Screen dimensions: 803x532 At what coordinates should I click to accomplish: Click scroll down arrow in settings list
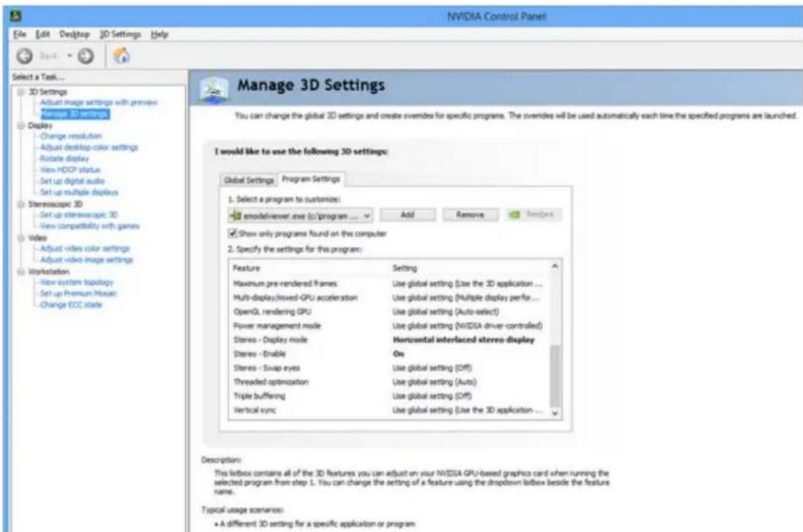click(x=555, y=413)
